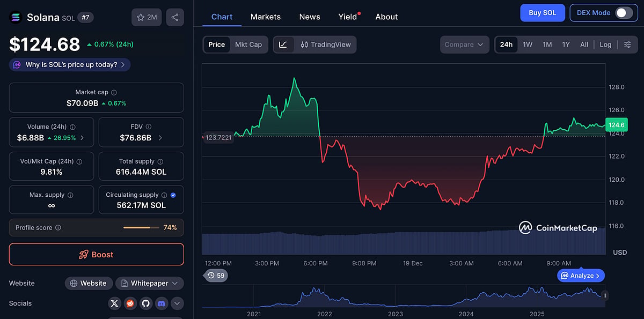Image resolution: width=644 pixels, height=319 pixels.
Task: Enable Log scale
Action: (x=605, y=44)
